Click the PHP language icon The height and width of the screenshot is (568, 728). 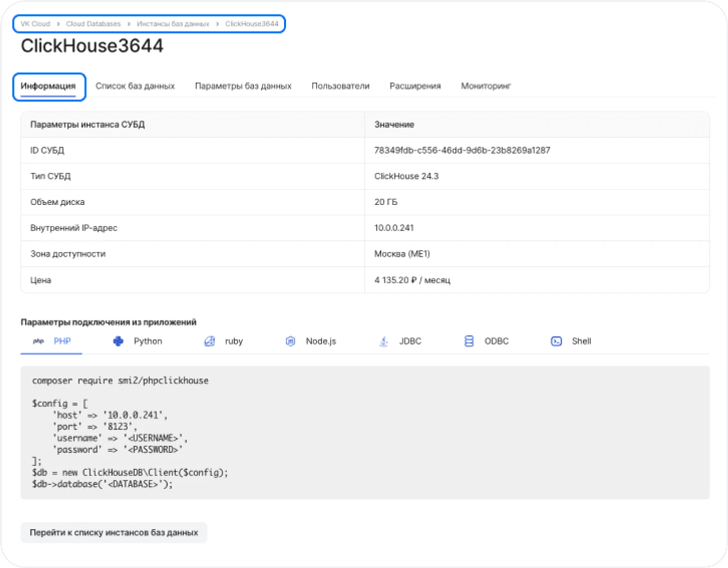[38, 341]
